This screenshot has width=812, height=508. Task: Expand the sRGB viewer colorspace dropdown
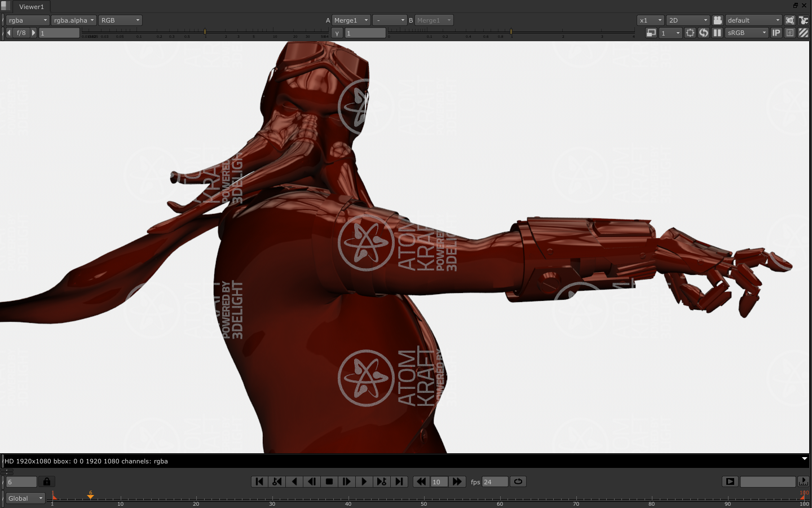point(746,33)
